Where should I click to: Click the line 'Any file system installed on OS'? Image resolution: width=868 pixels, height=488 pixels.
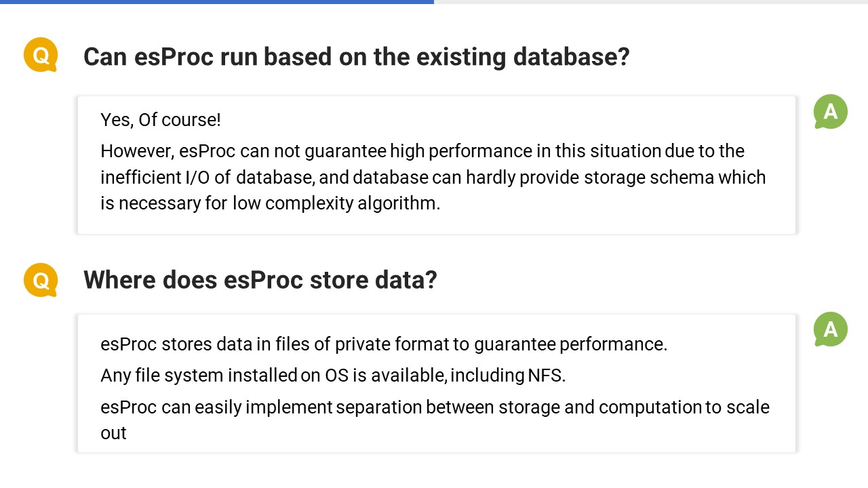332,375
